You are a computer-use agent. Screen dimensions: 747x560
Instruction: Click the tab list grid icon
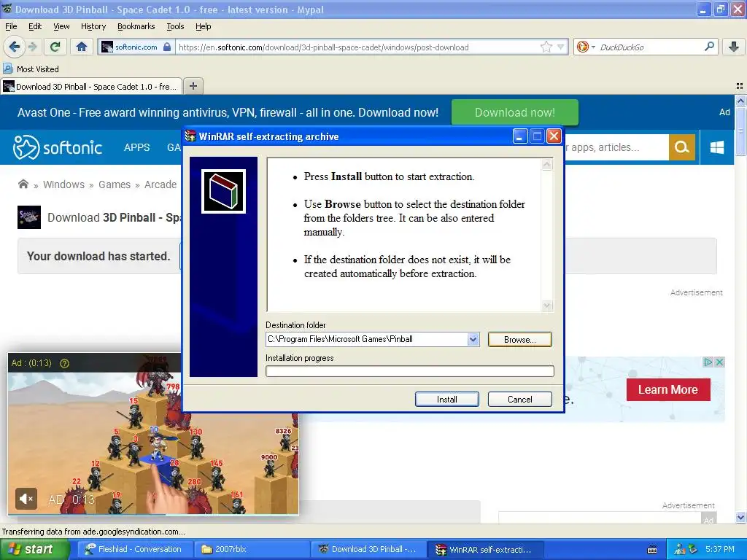(740, 86)
